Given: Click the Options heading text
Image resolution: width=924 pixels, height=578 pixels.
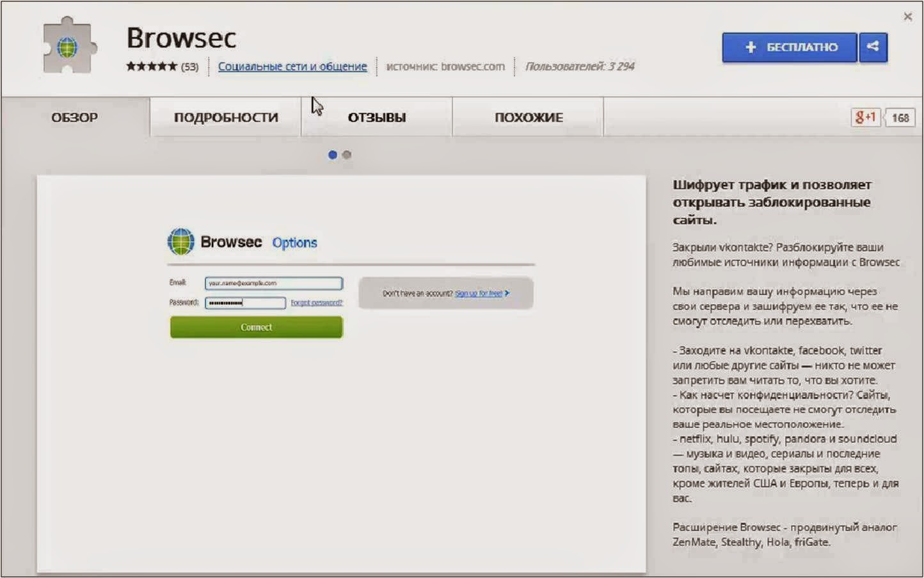Looking at the screenshot, I should point(294,243).
